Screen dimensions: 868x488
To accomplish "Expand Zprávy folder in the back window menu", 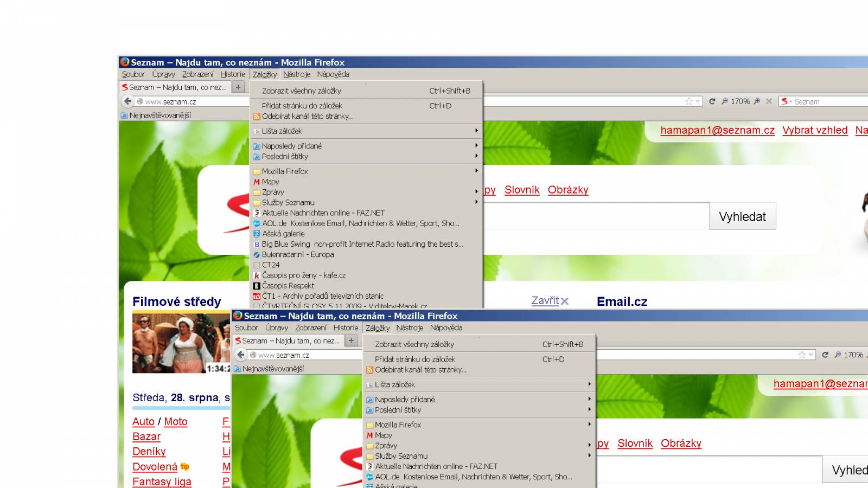I will [x=476, y=191].
